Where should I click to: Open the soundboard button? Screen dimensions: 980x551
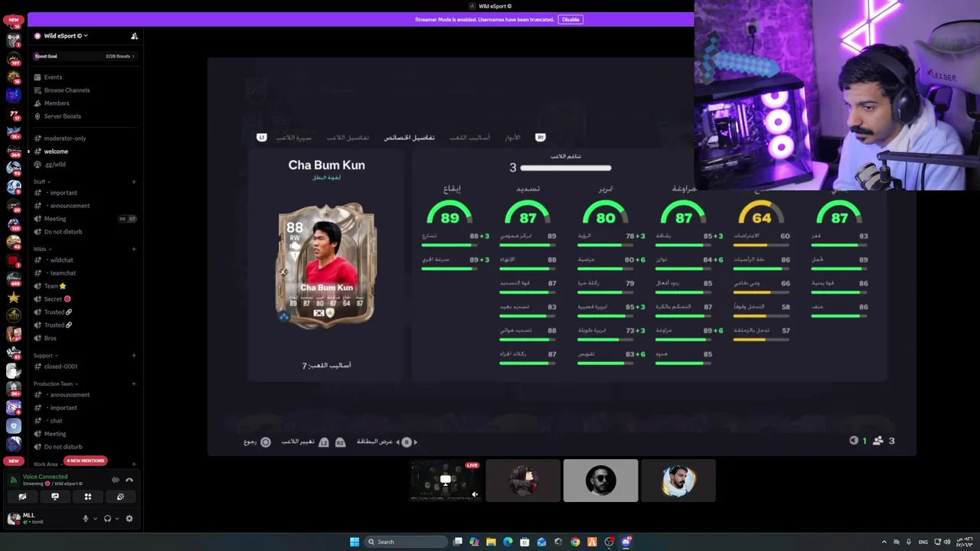click(120, 497)
